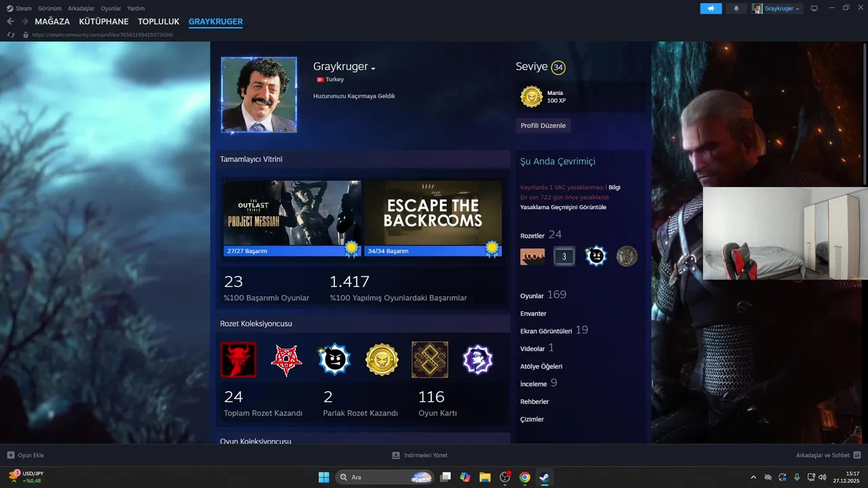This screenshot has width=868, height=488.
Task: Click the Bilgi link about VAC ban
Action: (614, 187)
